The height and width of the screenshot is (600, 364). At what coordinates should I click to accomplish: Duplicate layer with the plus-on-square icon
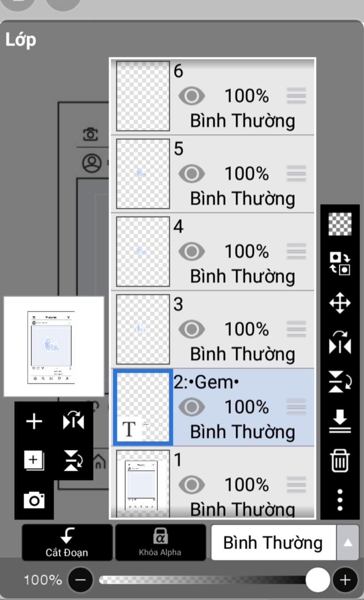34,460
